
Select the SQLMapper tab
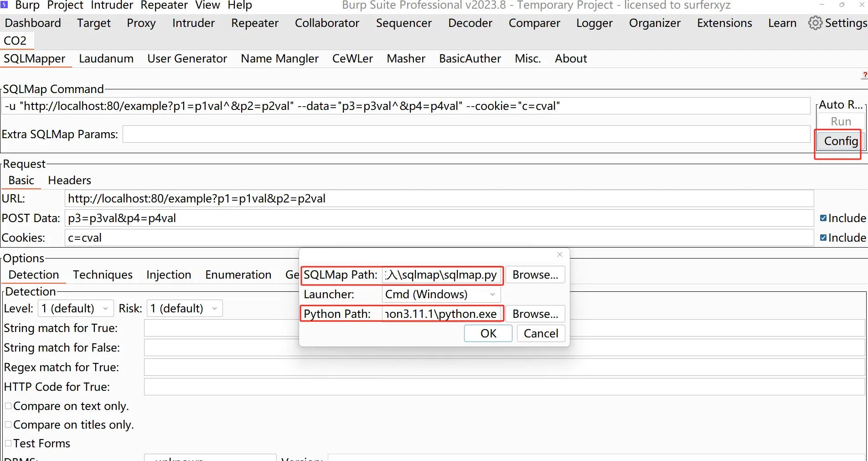click(35, 58)
